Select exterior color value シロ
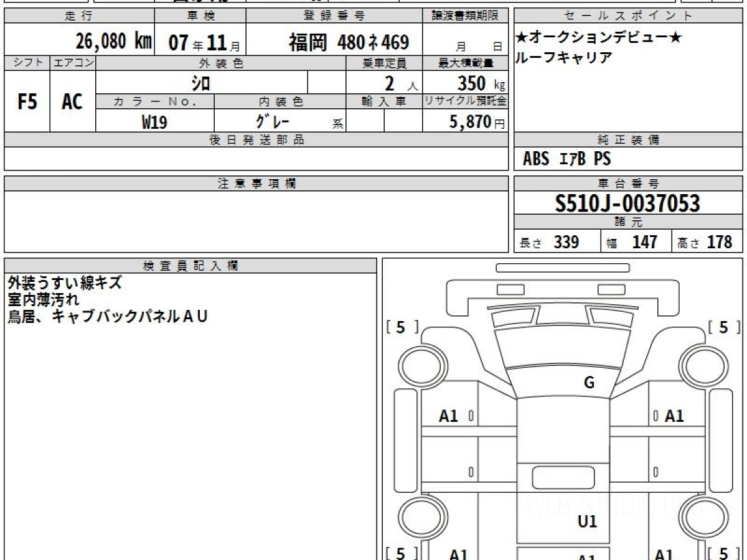This screenshot has width=747, height=560. [200, 83]
